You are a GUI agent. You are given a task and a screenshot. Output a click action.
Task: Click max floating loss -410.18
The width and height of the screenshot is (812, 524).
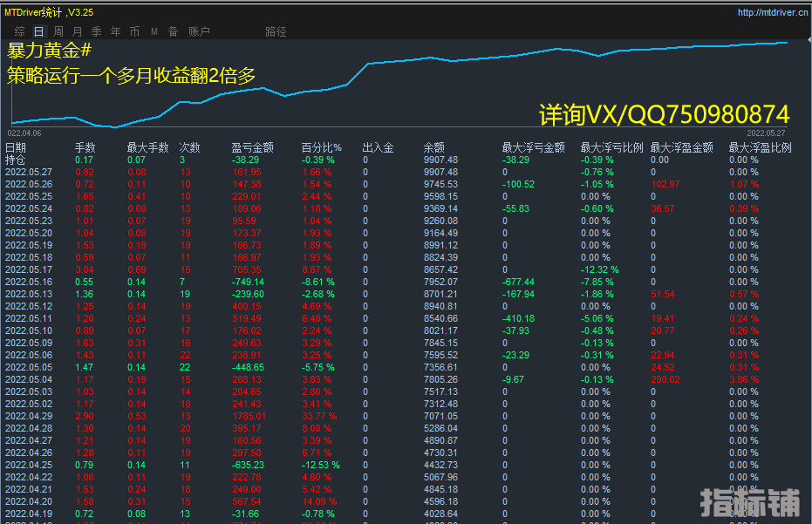518,318
